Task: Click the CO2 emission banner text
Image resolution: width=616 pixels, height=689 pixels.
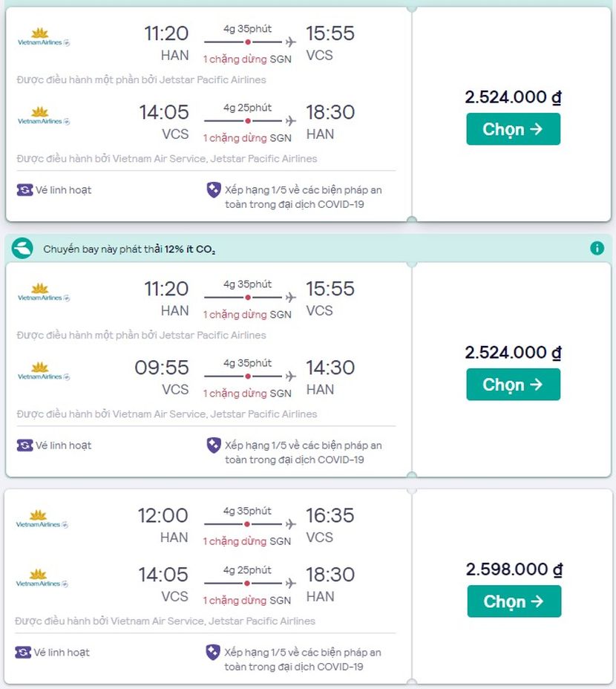Action: pyautogui.click(x=129, y=249)
